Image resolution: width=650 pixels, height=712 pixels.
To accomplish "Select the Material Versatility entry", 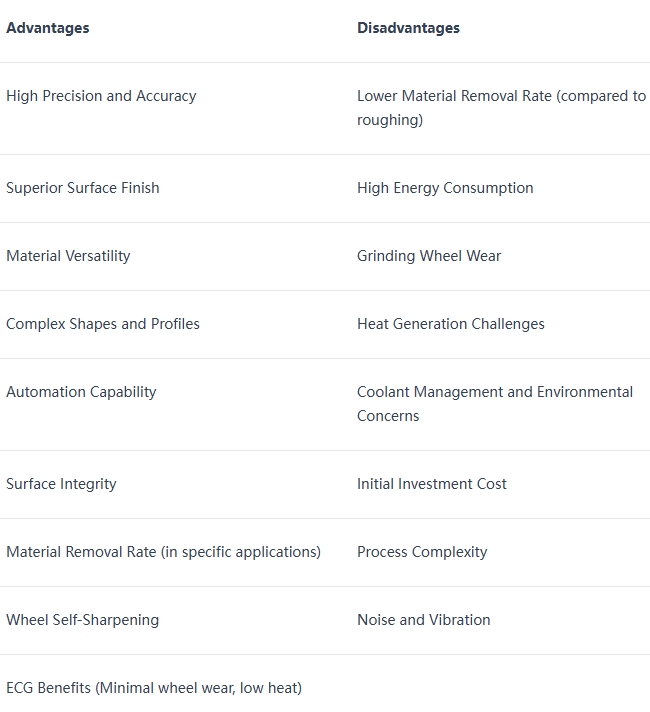I will (68, 256).
